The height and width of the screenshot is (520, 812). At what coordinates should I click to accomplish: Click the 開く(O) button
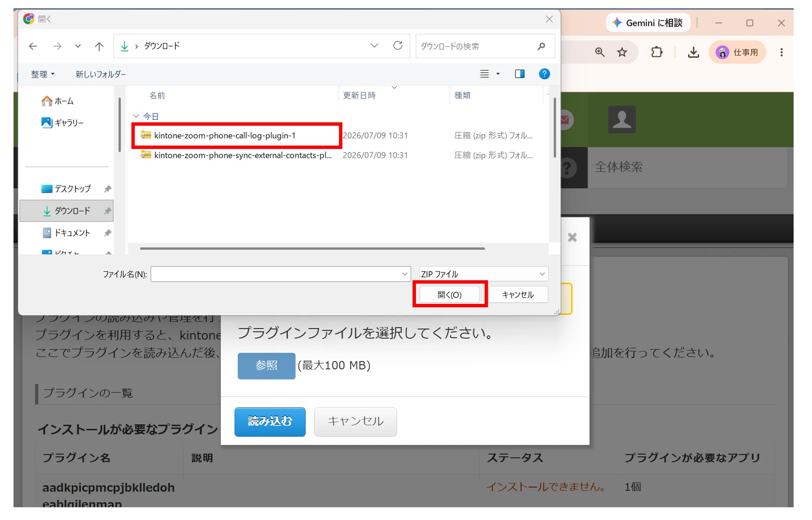pyautogui.click(x=449, y=295)
